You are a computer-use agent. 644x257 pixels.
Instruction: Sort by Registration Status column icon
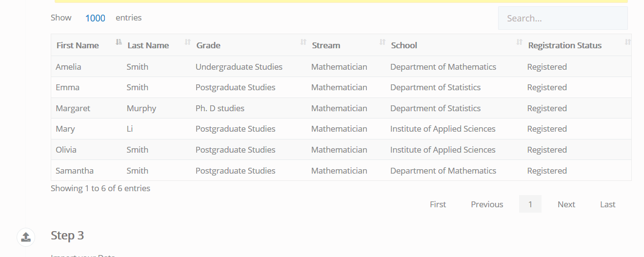tap(628, 42)
